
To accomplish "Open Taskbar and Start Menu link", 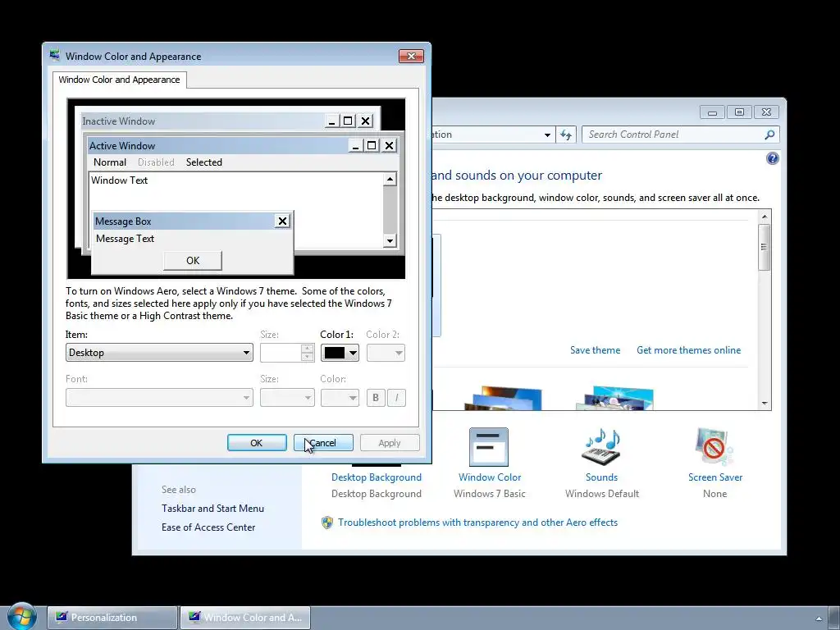I will coord(212,509).
